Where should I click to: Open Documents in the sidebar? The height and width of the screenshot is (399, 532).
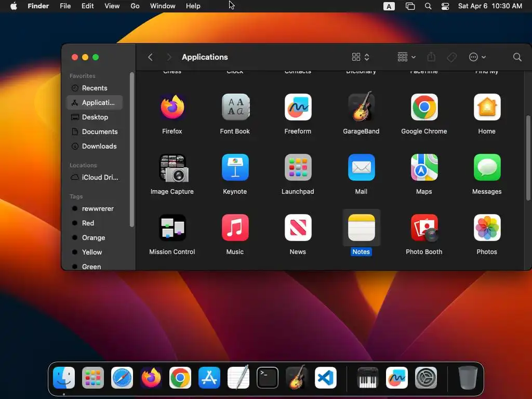pos(95,131)
